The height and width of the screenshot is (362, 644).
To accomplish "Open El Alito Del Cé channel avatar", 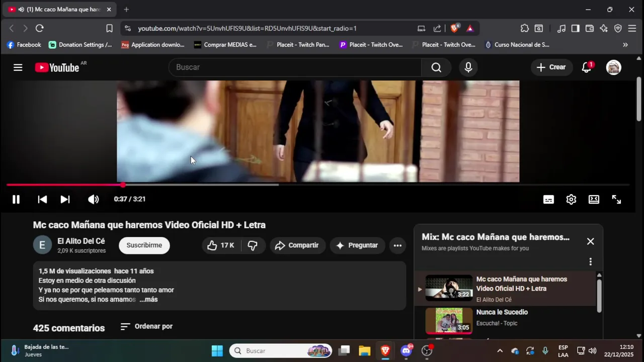I will click(x=42, y=245).
